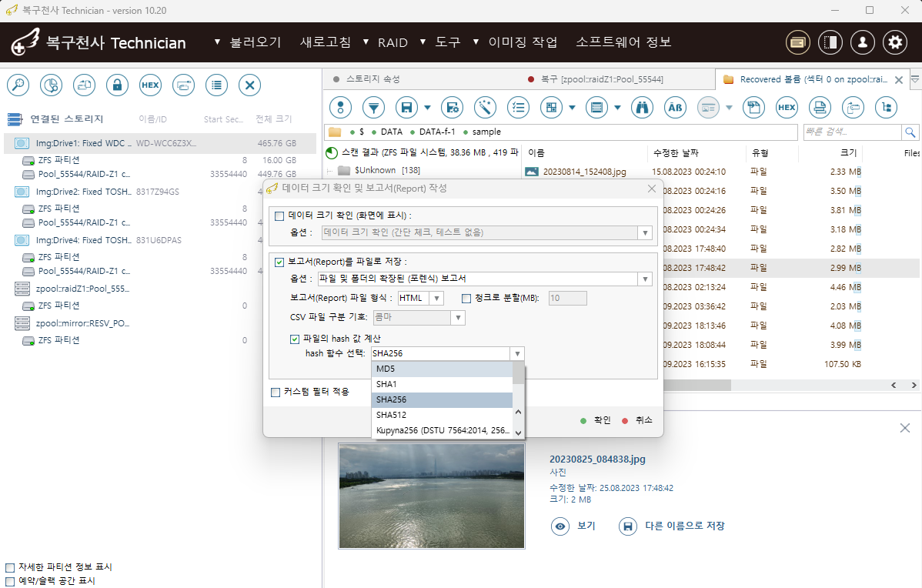The width and height of the screenshot is (922, 588).
Task: Click the binoculars find icon
Action: click(x=642, y=108)
